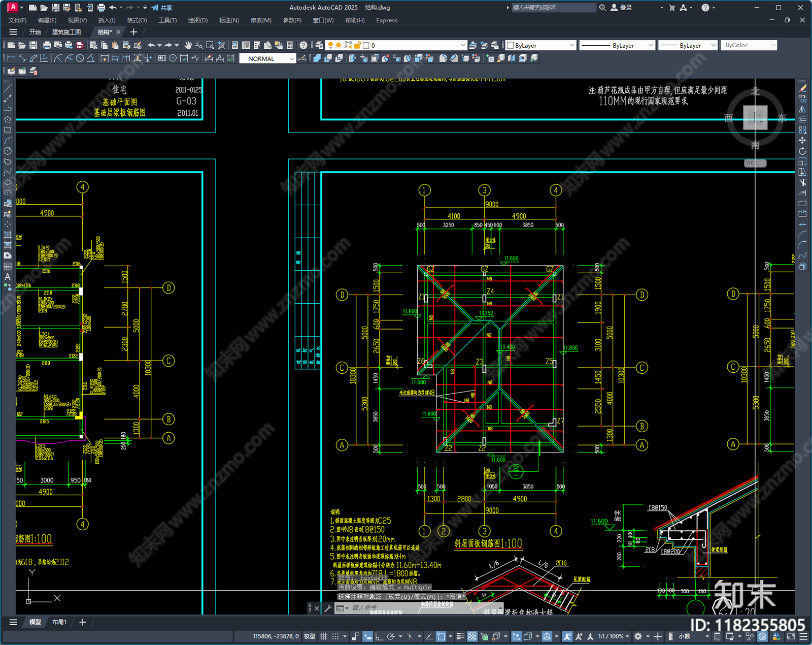Select the Diameter dimension icon
The width and height of the screenshot is (812, 645).
(x=80, y=58)
